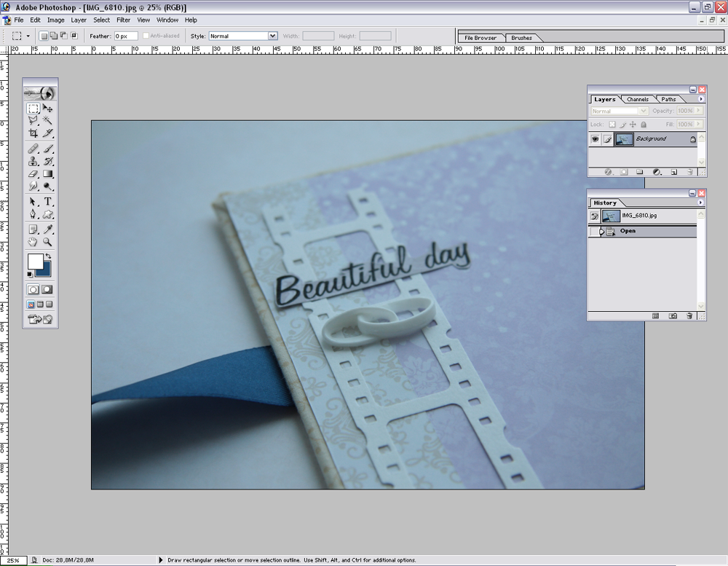Enable Standard Mode editing button
The width and height of the screenshot is (728, 566).
click(33, 289)
